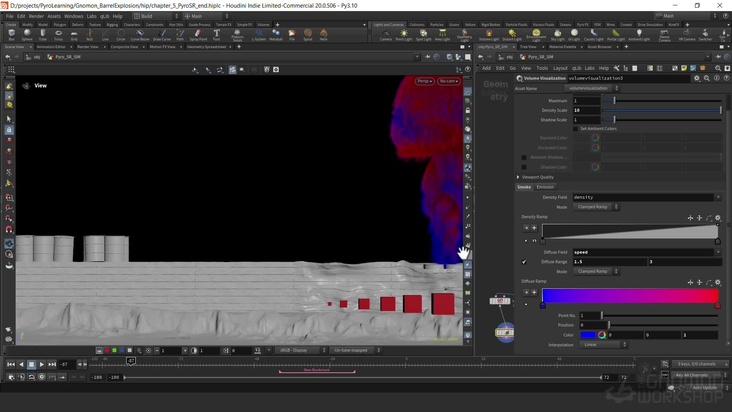Open the Pyro FX shelf tab
The image size is (732, 412).
click(583, 24)
